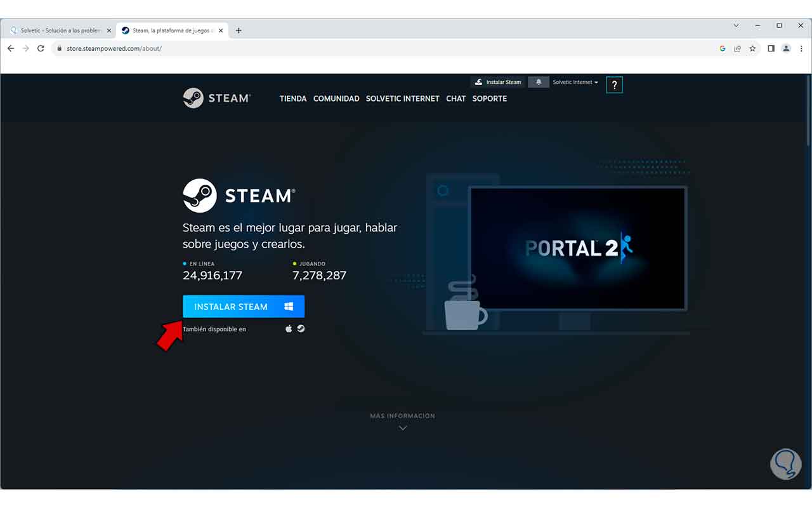Click the browser forward arrow
812x508 pixels.
[x=26, y=48]
